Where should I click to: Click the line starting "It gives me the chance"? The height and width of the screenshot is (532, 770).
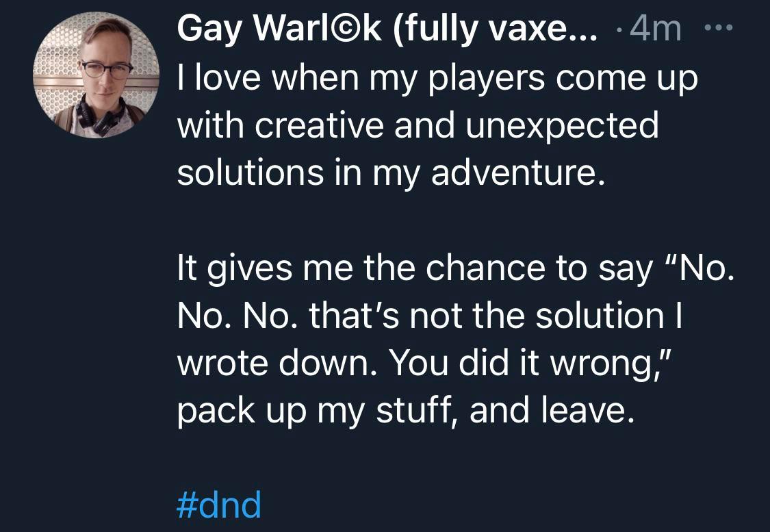point(456,269)
